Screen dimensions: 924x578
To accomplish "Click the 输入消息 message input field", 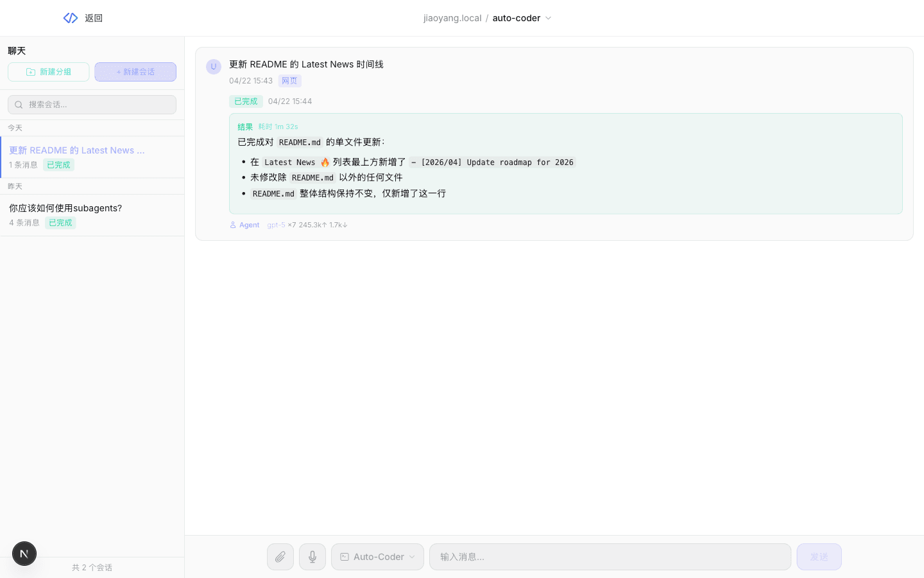I will point(610,556).
